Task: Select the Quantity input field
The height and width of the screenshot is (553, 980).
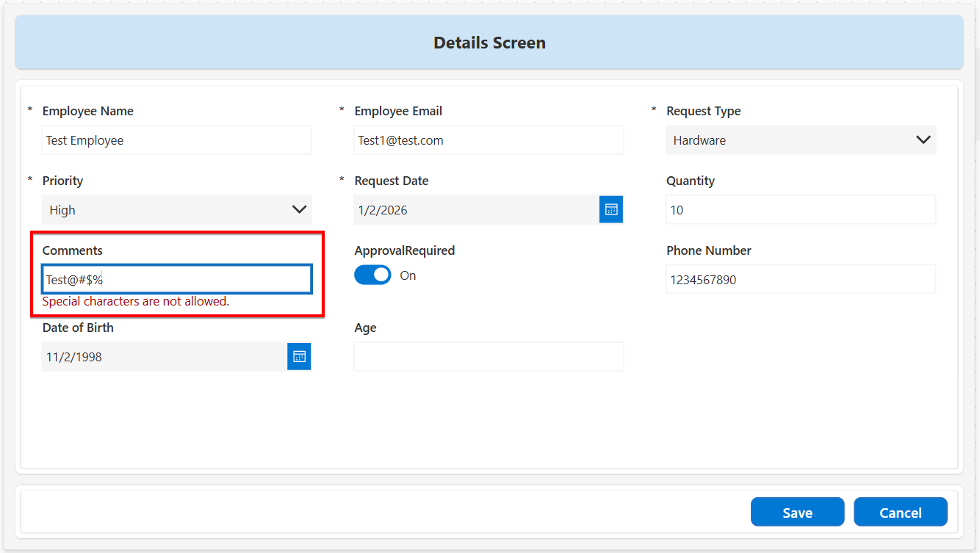Action: pos(801,209)
